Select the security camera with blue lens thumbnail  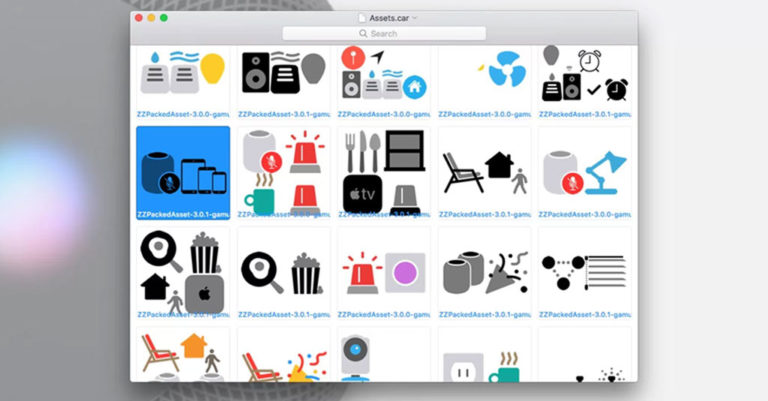[384, 356]
